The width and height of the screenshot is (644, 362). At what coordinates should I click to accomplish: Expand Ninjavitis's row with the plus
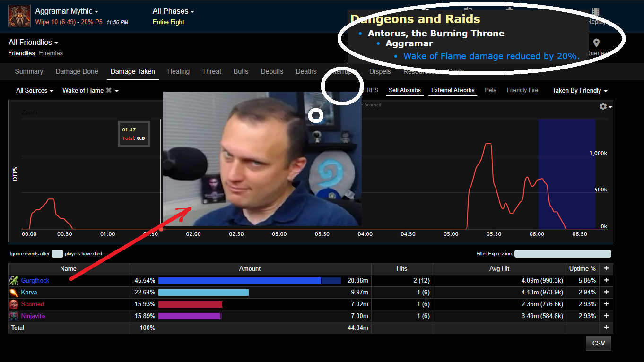pos(606,316)
